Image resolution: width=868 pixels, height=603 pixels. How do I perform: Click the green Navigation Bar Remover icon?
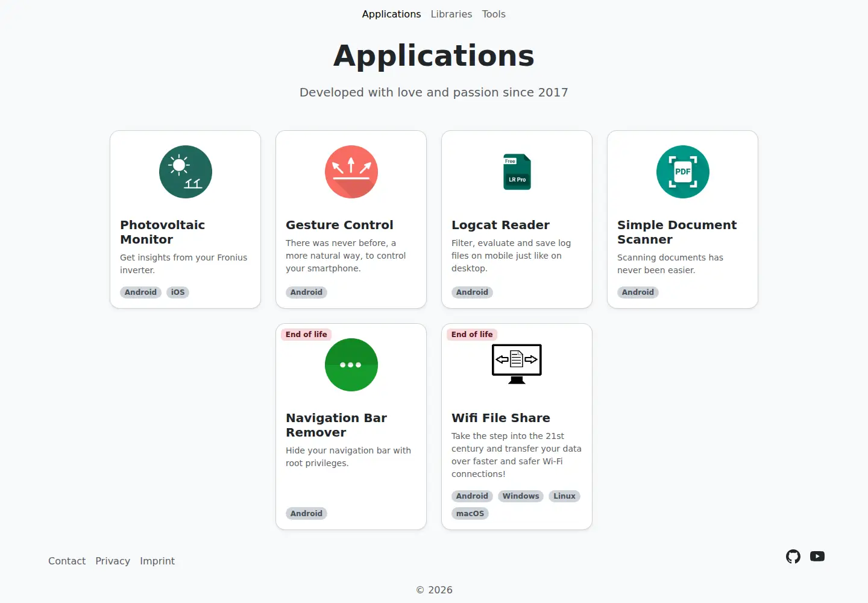(x=351, y=365)
